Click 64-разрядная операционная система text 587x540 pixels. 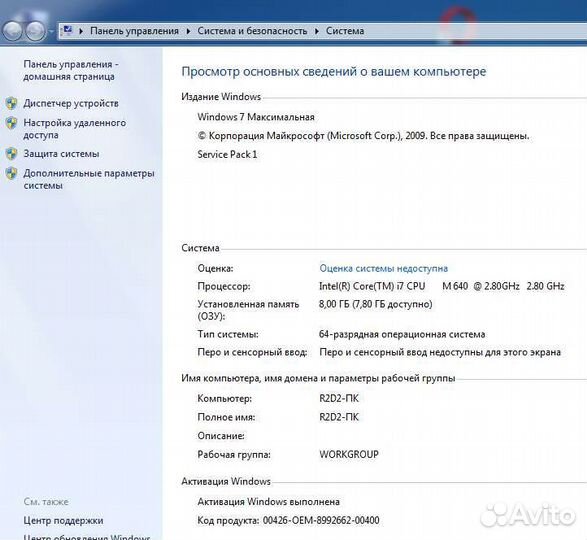402,334
